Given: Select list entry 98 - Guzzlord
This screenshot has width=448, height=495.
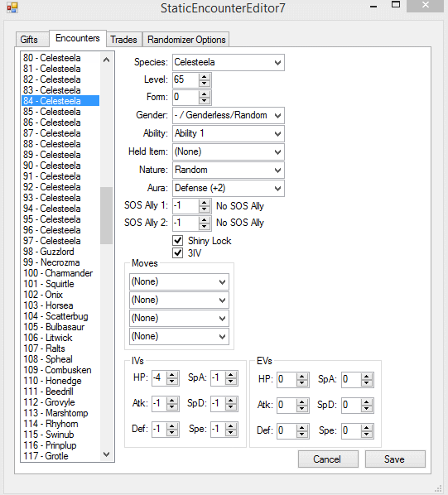Looking at the screenshot, I should coord(60,252).
